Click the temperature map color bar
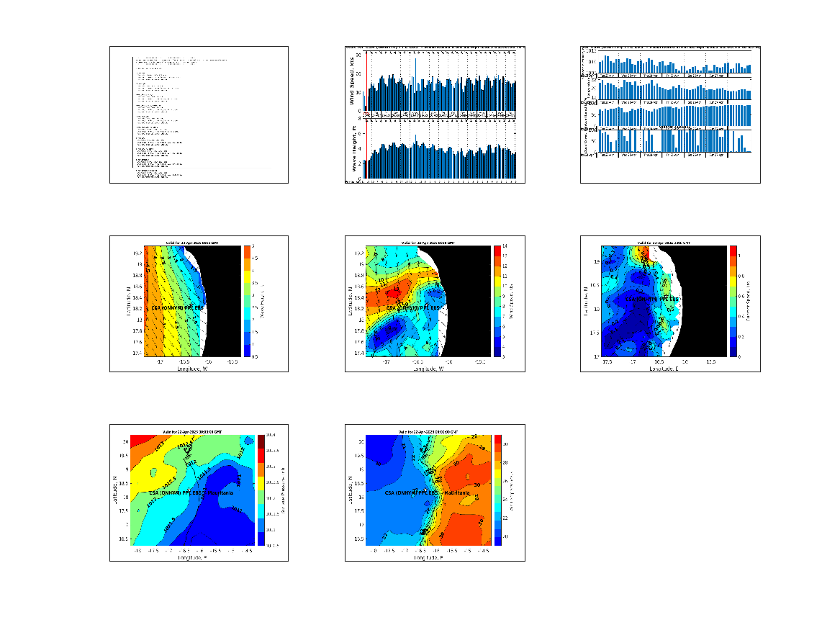 497,490
